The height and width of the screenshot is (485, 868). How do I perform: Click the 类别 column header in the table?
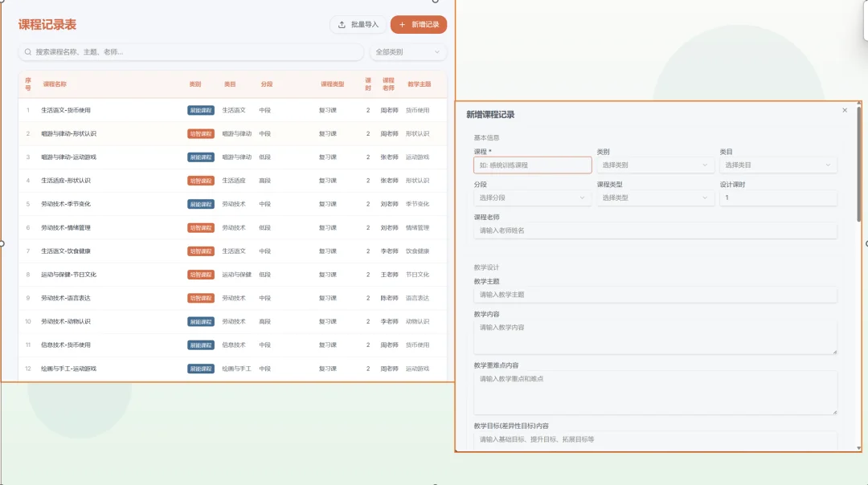[x=194, y=84]
